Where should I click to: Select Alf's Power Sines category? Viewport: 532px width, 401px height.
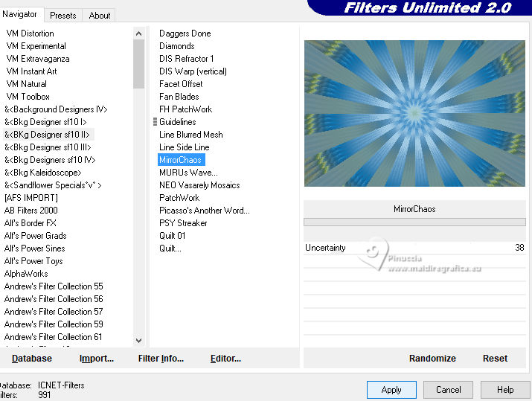tap(35, 248)
